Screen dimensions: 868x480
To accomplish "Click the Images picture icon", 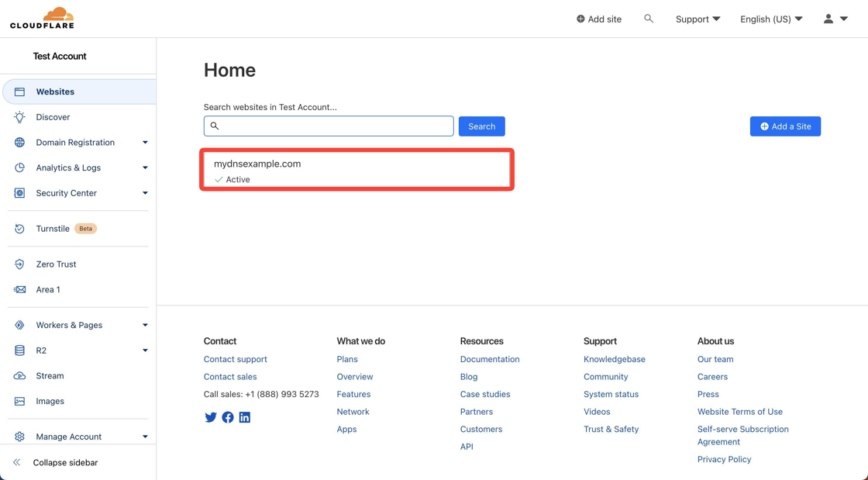I will [19, 402].
